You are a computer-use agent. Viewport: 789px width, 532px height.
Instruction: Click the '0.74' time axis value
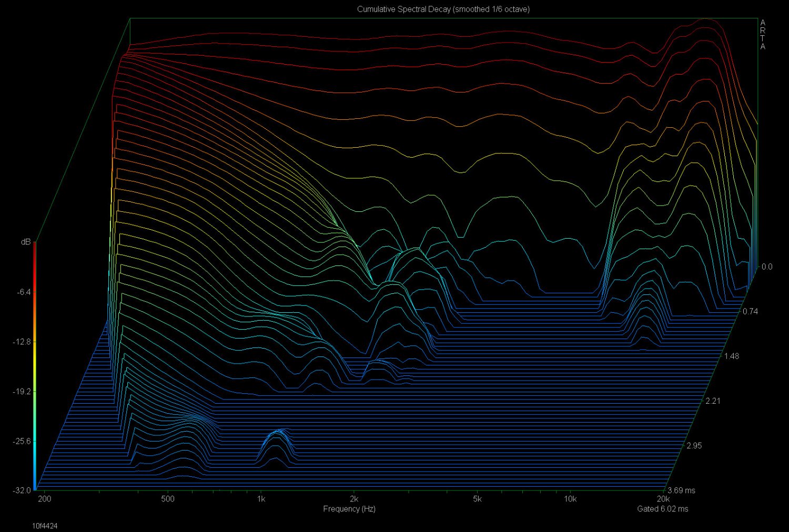750,311
